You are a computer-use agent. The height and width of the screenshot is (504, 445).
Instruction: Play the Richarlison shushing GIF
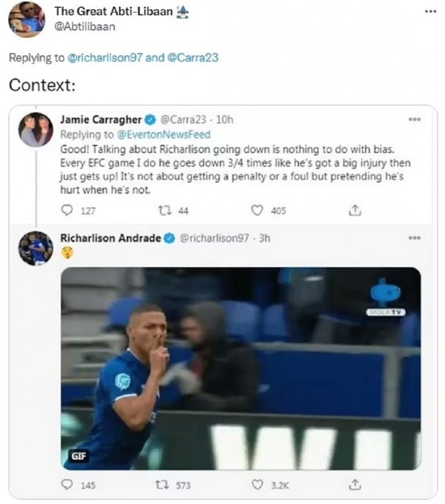click(240, 368)
